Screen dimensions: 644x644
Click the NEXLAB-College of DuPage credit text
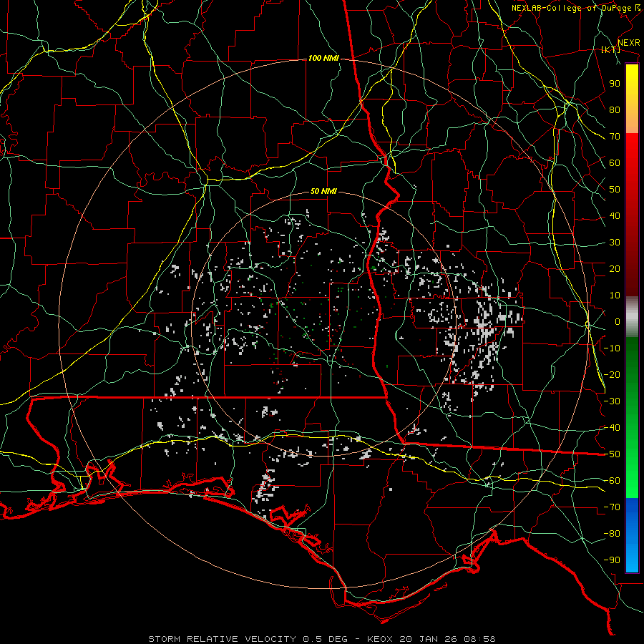coord(576,8)
